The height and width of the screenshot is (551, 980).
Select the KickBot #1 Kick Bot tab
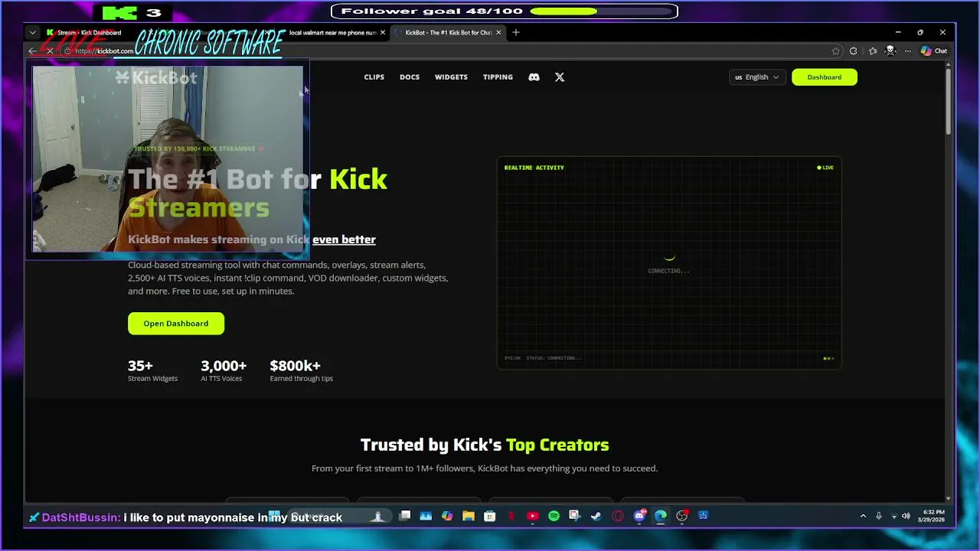click(448, 32)
